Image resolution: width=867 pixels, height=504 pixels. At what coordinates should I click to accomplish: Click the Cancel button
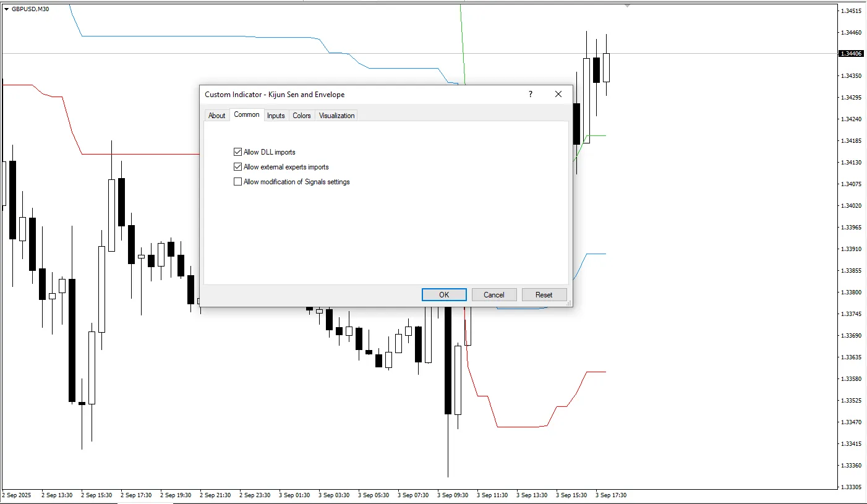coord(494,295)
